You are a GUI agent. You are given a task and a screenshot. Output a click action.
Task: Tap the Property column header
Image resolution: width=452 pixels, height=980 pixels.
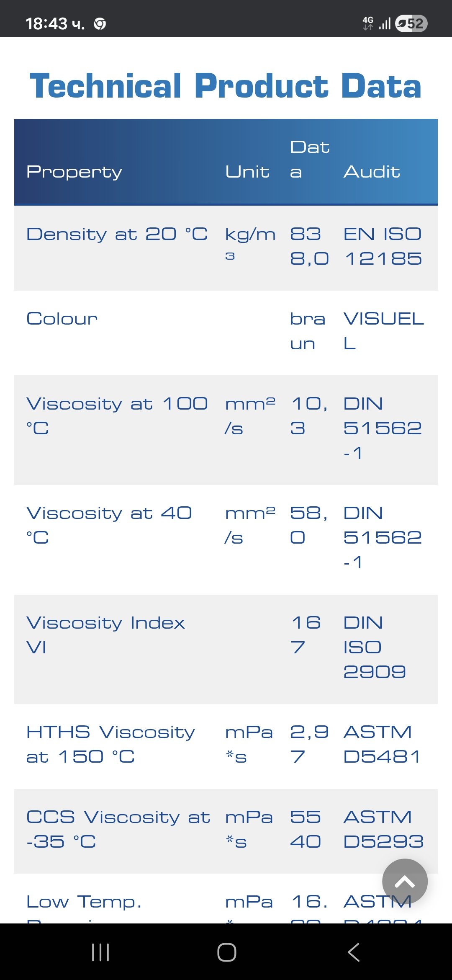(x=74, y=172)
